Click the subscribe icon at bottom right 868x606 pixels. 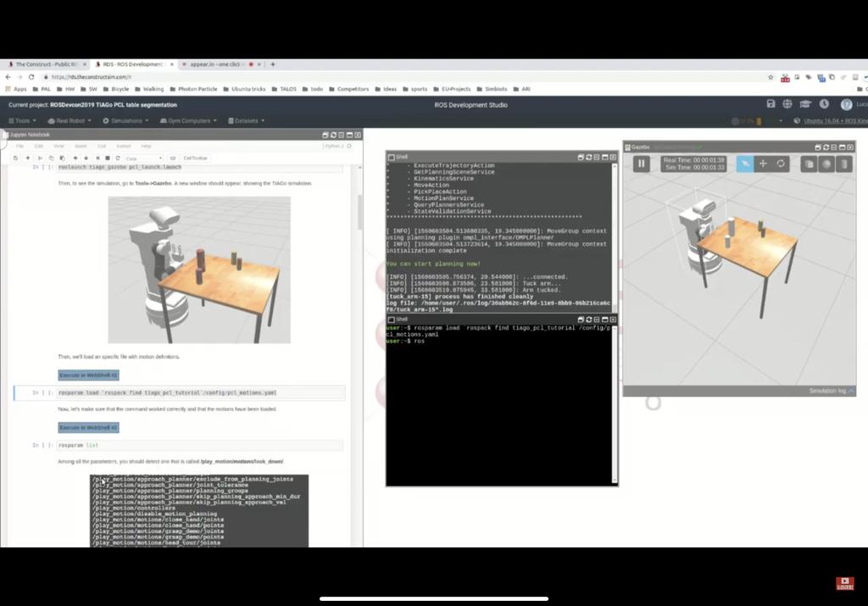[844, 583]
